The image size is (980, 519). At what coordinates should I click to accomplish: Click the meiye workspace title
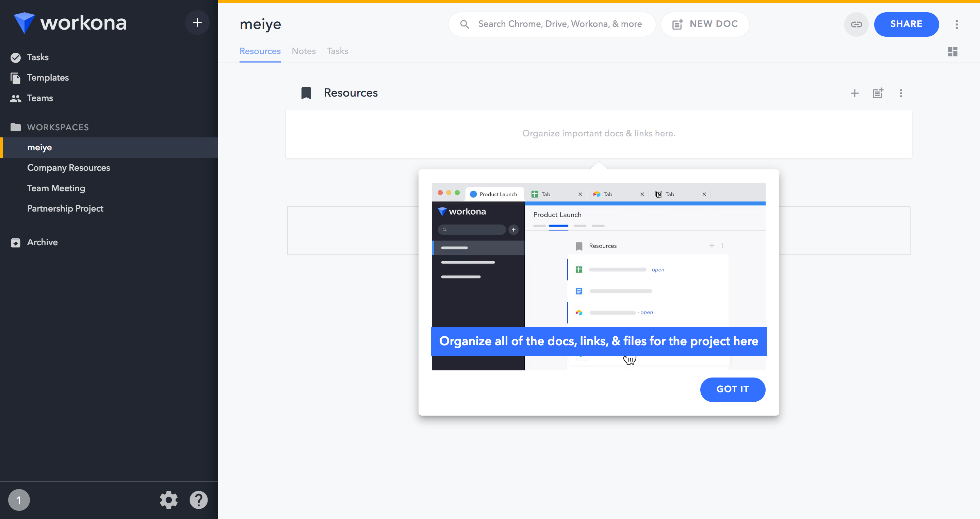(260, 24)
